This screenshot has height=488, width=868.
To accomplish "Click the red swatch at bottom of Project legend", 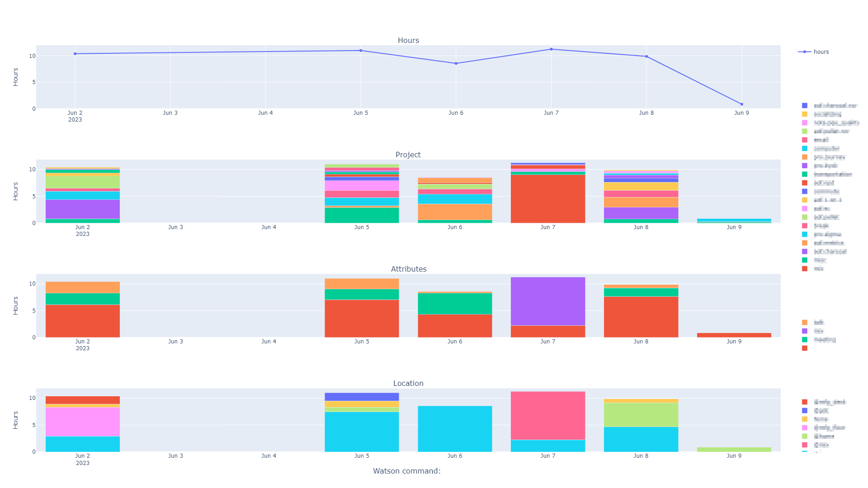I will point(805,269).
